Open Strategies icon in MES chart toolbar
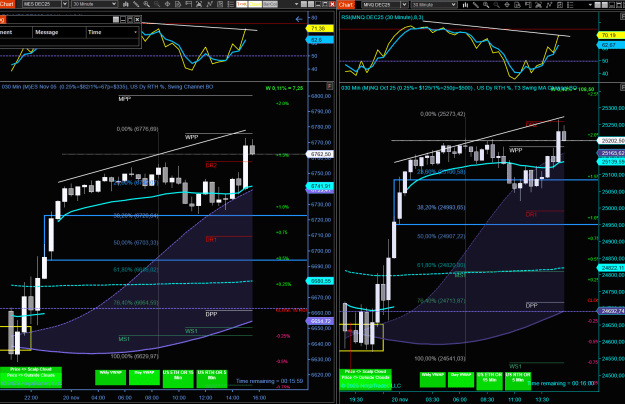625x404 pixels. pyautogui.click(x=220, y=4)
